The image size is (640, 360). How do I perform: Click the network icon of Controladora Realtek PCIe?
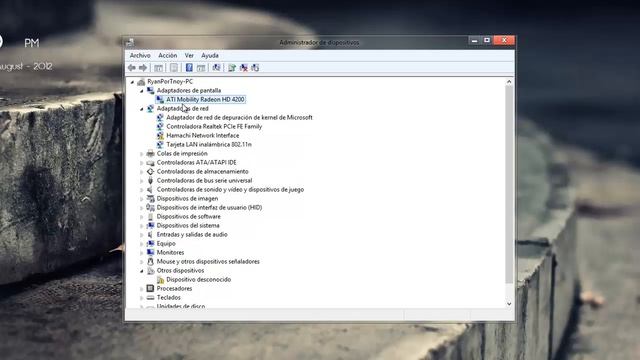(160, 127)
